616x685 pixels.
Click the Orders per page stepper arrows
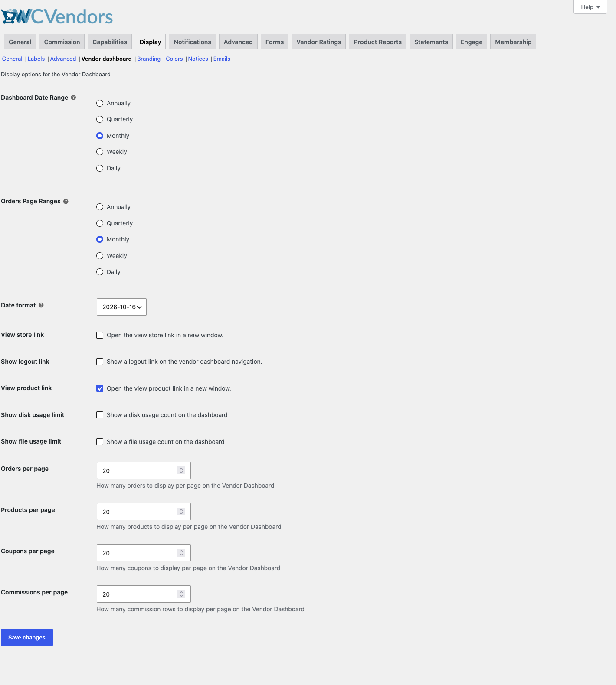coord(181,470)
